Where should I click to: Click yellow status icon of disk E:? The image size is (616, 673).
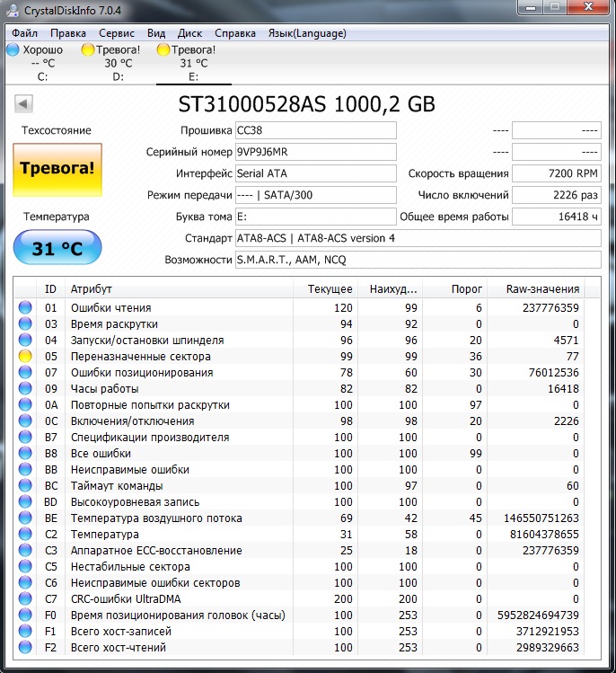163,49
